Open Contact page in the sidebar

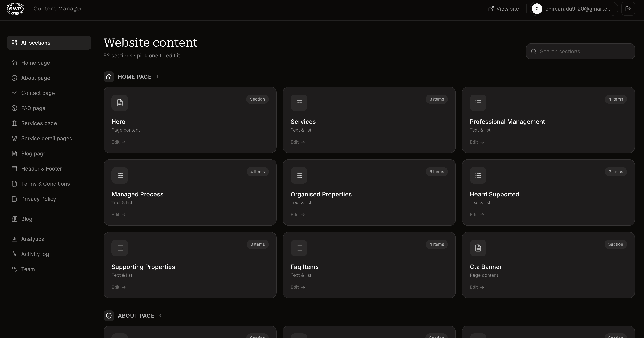tap(49, 93)
